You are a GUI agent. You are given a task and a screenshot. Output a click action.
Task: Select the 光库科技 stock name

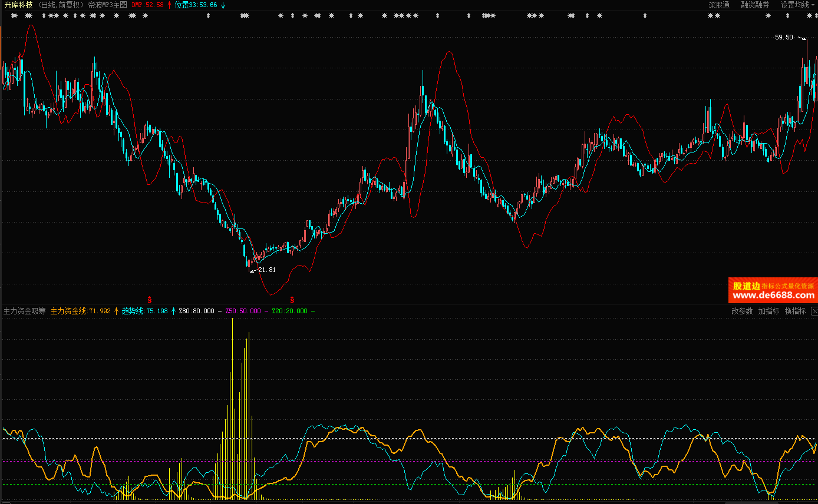coord(18,5)
